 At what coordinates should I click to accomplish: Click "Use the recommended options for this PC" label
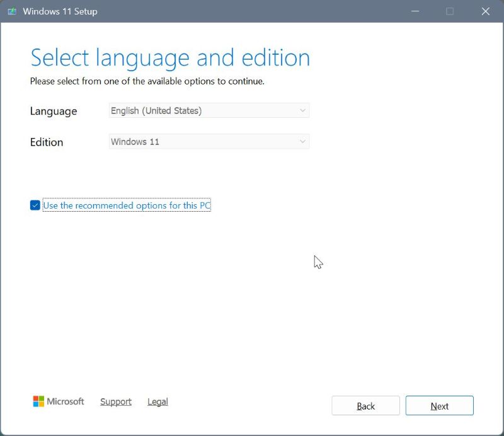point(127,205)
